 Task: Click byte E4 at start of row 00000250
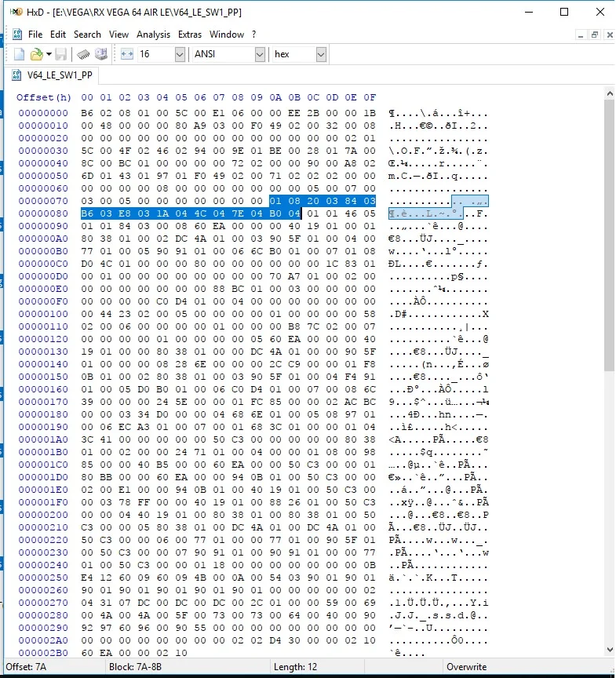coord(87,578)
